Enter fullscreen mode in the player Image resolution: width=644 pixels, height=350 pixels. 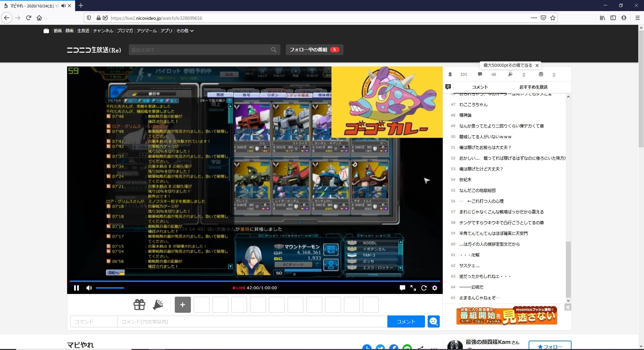point(413,288)
